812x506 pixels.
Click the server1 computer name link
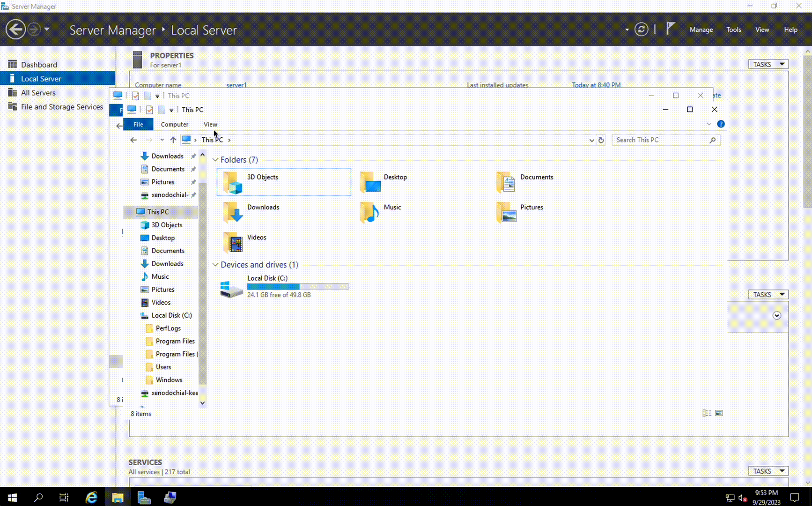pyautogui.click(x=236, y=85)
